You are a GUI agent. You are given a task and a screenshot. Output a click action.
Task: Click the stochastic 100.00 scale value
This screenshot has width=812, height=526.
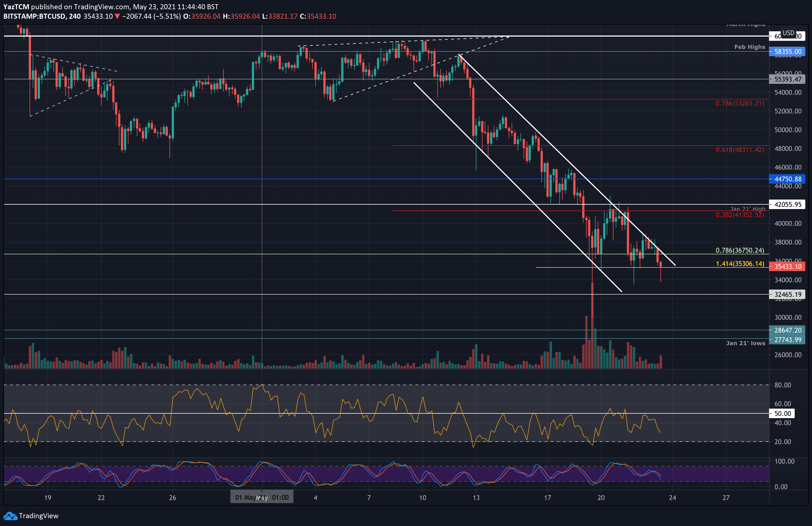(x=784, y=461)
